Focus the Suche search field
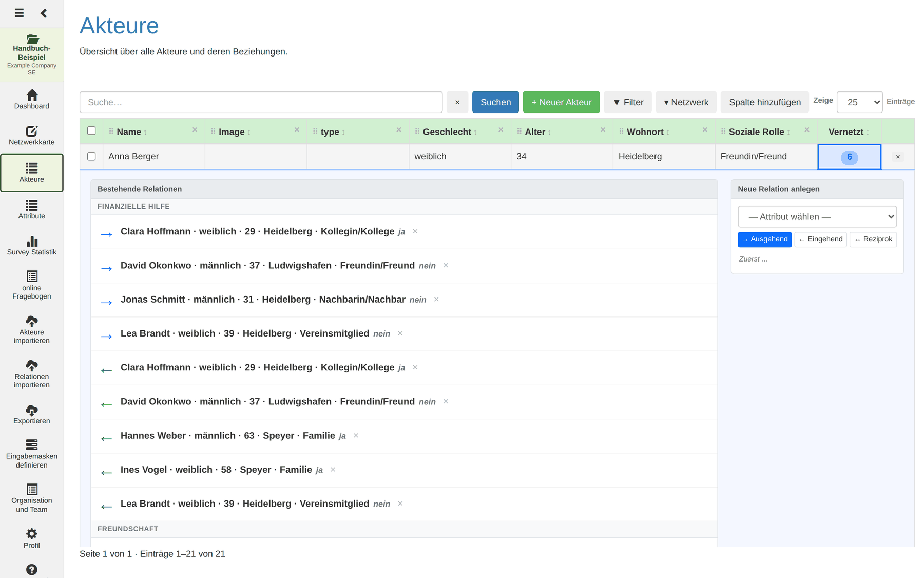This screenshot has height=578, width=924. point(261,102)
